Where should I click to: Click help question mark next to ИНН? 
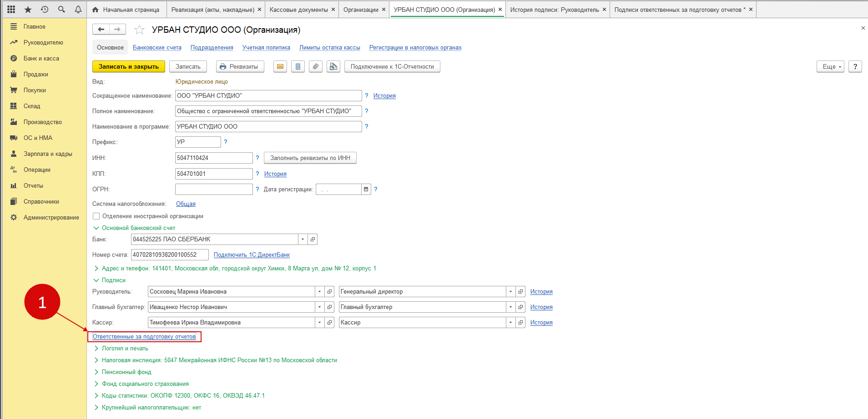click(x=257, y=158)
